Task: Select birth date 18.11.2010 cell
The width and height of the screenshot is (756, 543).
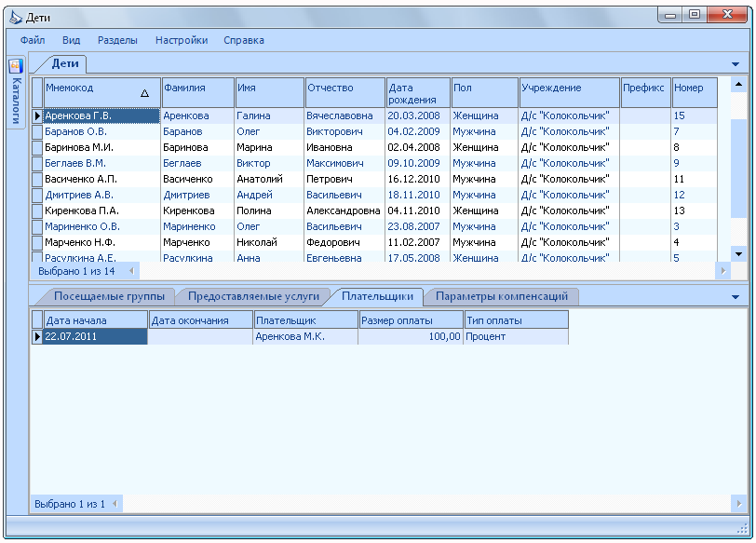Action: click(x=419, y=196)
